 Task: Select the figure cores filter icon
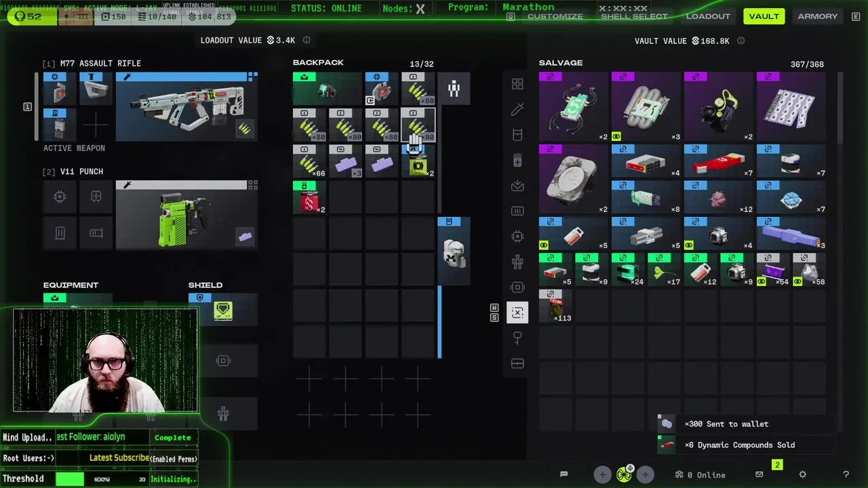click(517, 262)
